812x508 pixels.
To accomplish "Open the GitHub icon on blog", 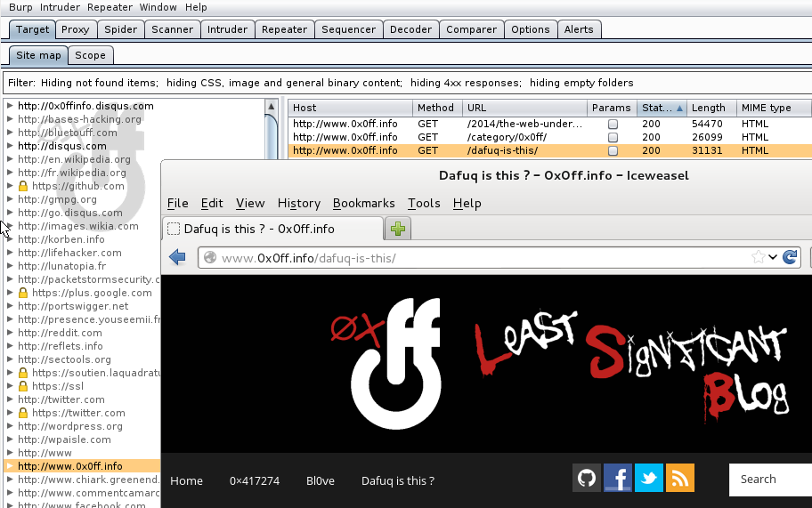I will (587, 478).
